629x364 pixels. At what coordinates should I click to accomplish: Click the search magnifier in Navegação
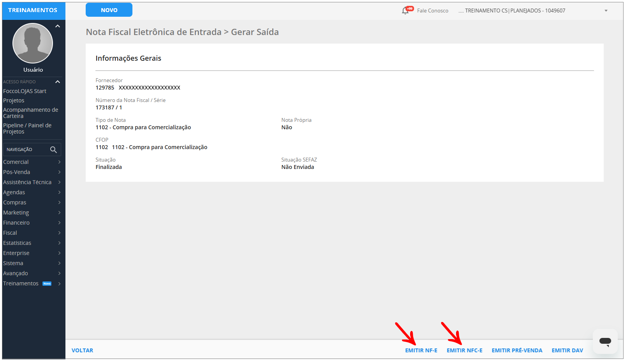pos(54,149)
